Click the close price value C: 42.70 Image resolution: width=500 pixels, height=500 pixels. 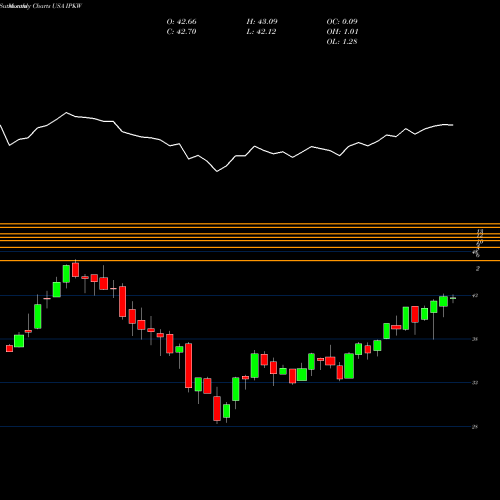(x=181, y=32)
